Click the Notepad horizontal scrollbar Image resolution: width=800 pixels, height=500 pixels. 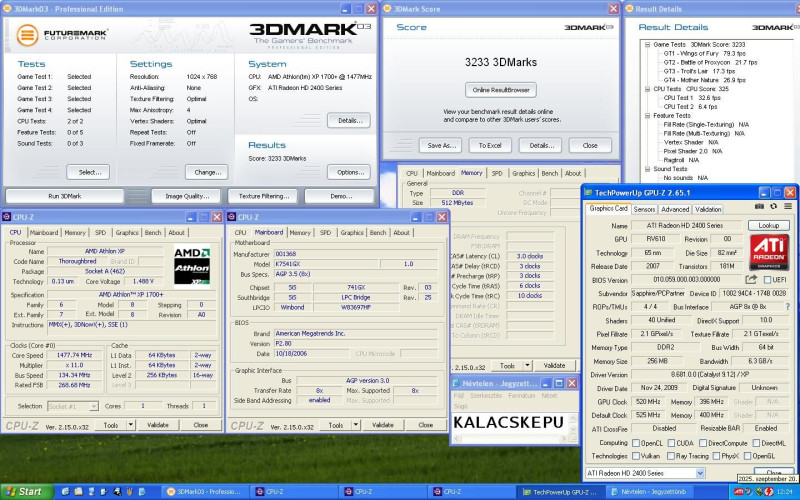coord(512,438)
